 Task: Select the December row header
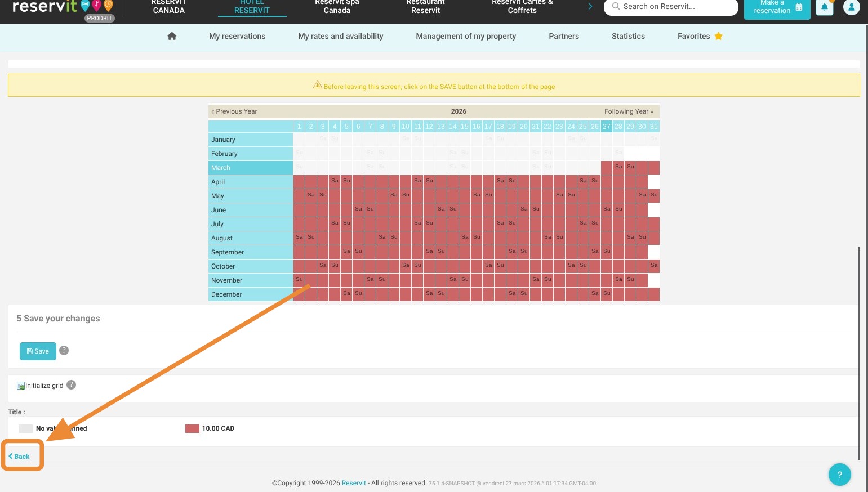tap(251, 294)
